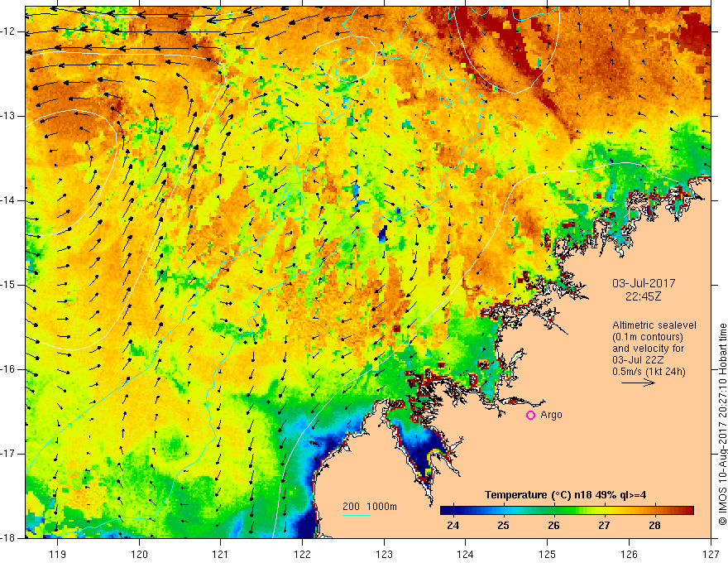Screen dimensions: 728x563
Task: Click colorbar label '27'
Action: tap(604, 526)
